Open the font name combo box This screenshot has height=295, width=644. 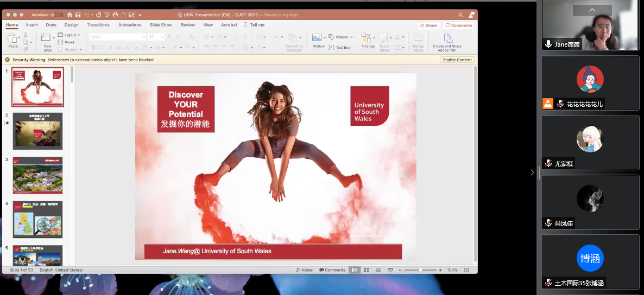(118, 37)
